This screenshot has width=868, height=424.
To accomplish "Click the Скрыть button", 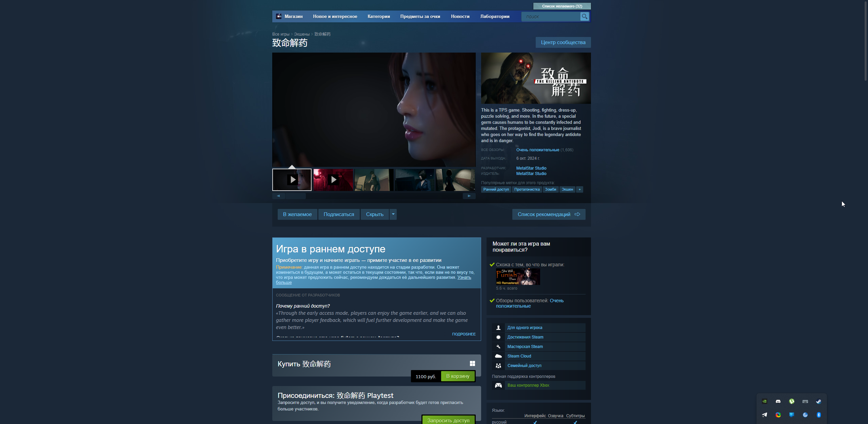I will pyautogui.click(x=375, y=214).
